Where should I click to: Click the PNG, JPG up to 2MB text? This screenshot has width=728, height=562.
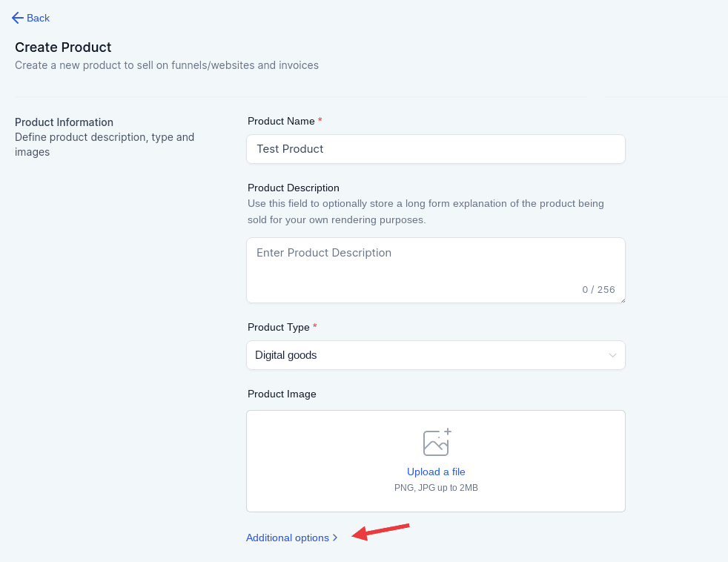[436, 488]
